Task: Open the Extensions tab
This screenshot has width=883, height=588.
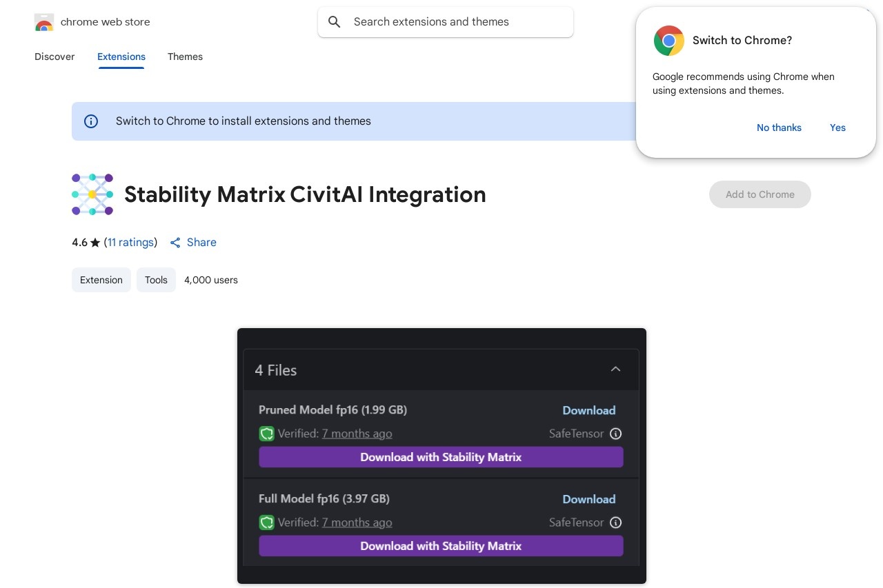Action: (121, 57)
